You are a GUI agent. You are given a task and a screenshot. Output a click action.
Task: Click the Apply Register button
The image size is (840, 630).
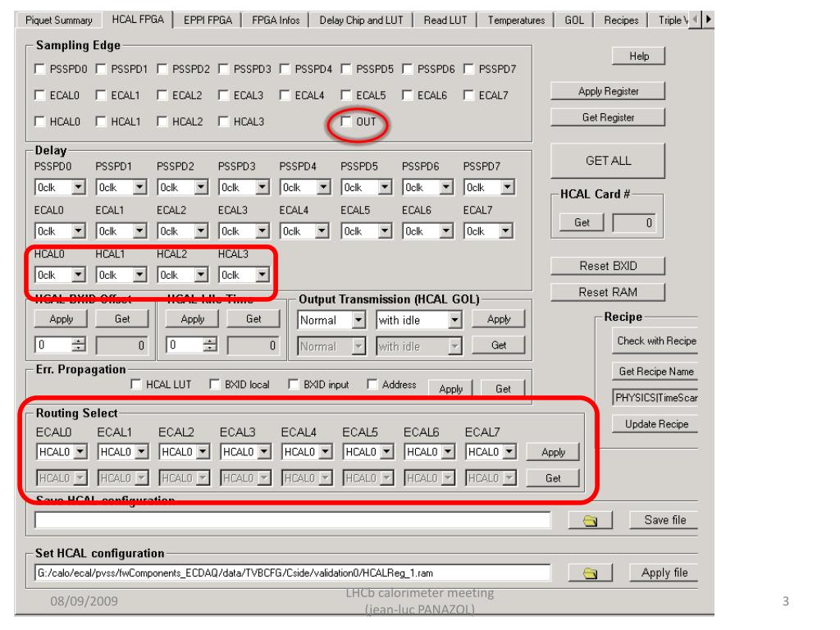(x=606, y=90)
